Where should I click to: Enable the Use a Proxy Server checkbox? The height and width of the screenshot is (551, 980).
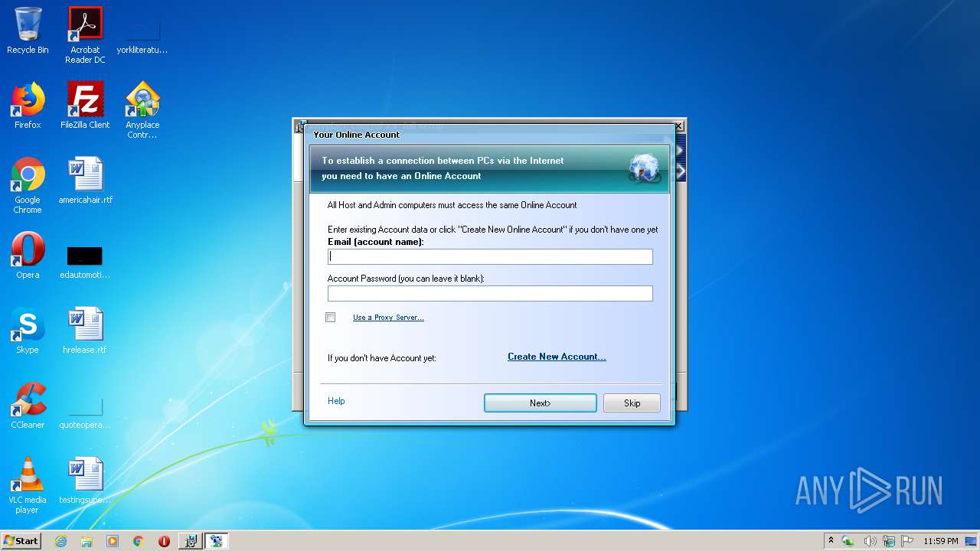(x=331, y=318)
